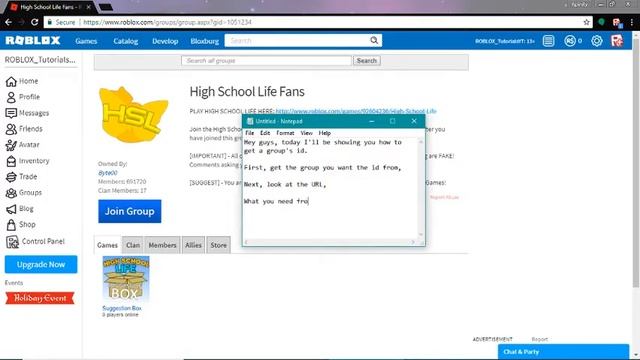The height and width of the screenshot is (360, 640).
Task: Open Notepad's Help menu
Action: tap(324, 133)
